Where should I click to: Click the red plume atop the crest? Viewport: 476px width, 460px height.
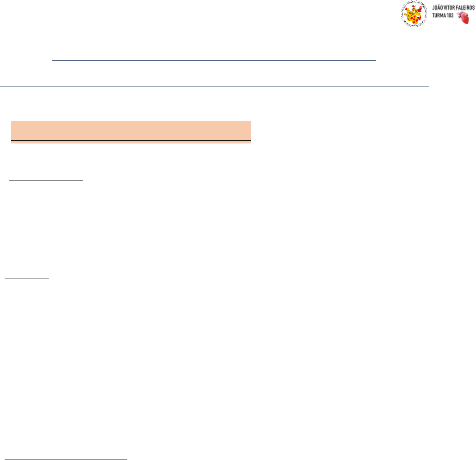point(413,6)
